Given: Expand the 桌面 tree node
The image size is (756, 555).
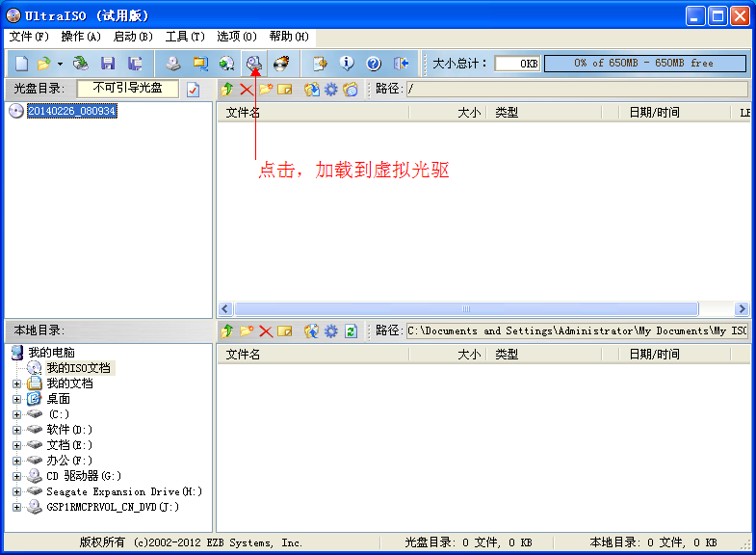Looking at the screenshot, I should click(x=17, y=399).
